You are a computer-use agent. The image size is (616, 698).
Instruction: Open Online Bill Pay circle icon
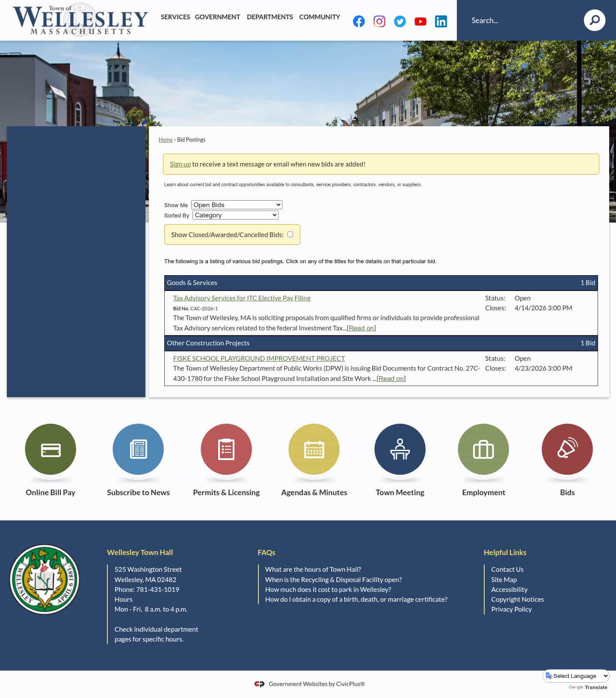point(50,449)
